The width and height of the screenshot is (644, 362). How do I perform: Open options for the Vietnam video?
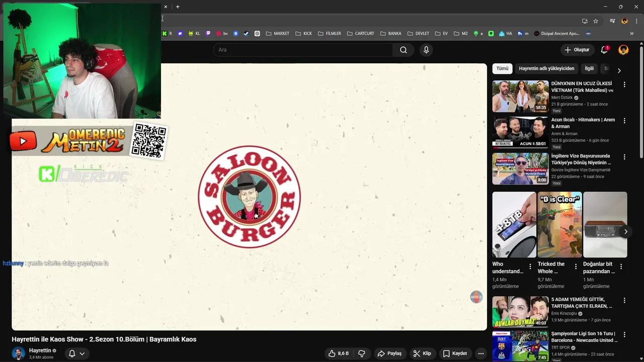[x=624, y=85]
